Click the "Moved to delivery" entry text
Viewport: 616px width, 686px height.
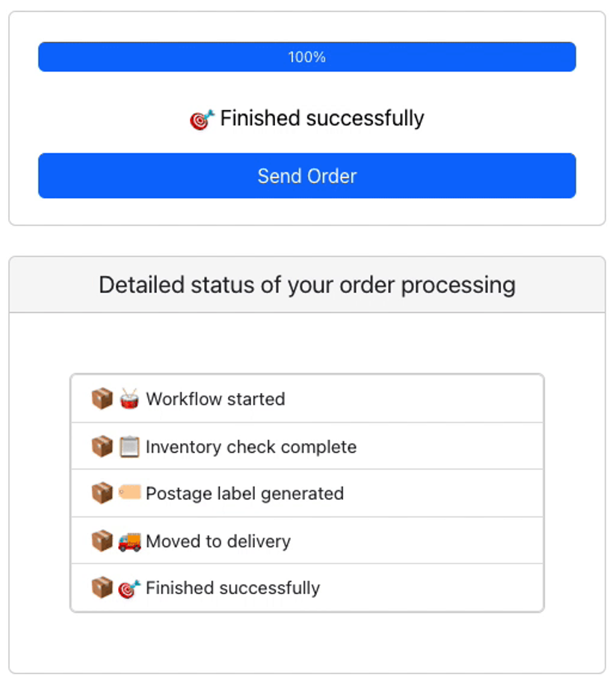pyautogui.click(x=218, y=541)
